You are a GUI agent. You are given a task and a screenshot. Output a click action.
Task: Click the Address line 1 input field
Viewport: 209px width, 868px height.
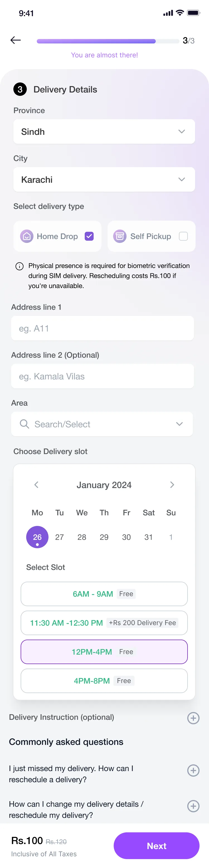tap(103, 328)
